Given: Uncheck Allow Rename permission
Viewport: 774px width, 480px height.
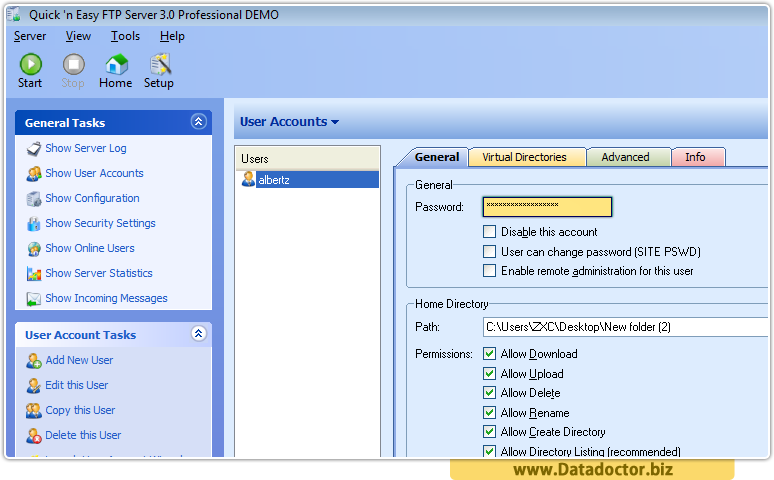Looking at the screenshot, I should pos(489,412).
